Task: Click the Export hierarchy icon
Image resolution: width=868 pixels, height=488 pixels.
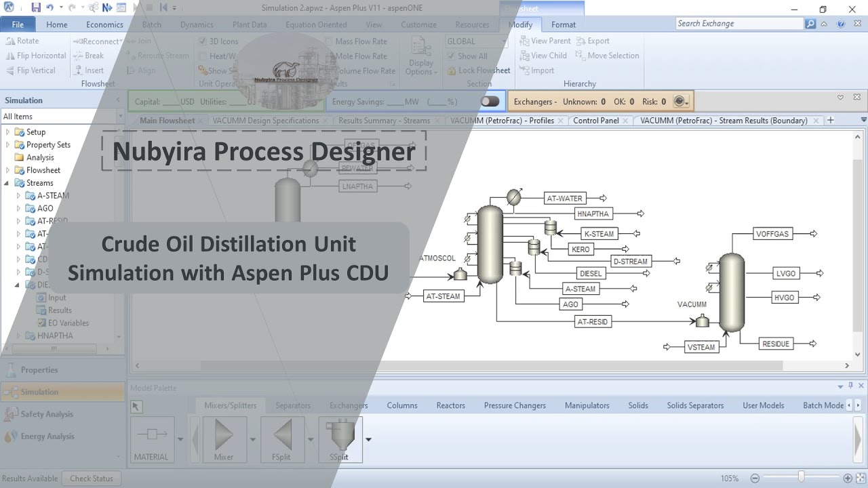Action: coord(580,41)
